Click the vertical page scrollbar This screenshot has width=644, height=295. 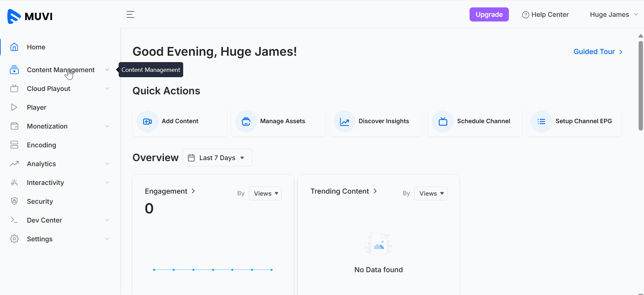pyautogui.click(x=641, y=86)
